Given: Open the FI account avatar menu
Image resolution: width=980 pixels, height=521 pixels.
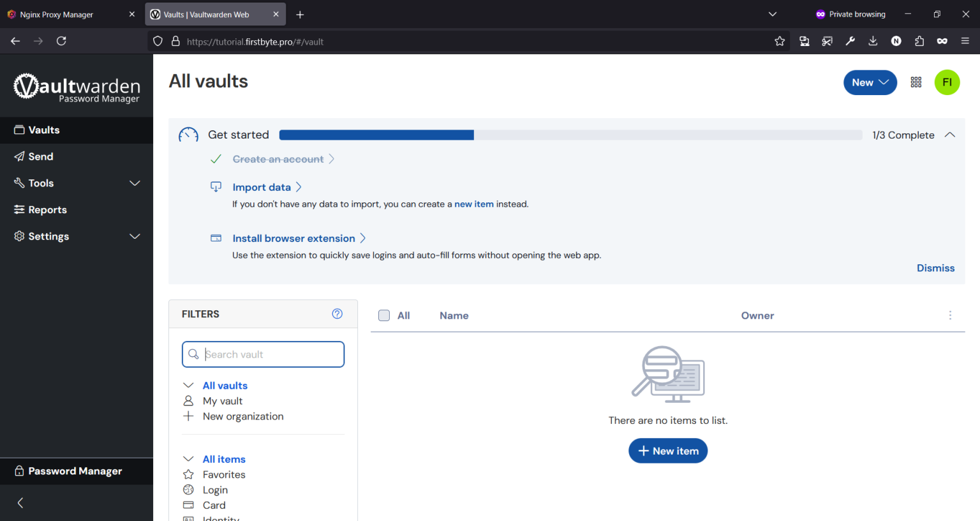Looking at the screenshot, I should pos(947,82).
